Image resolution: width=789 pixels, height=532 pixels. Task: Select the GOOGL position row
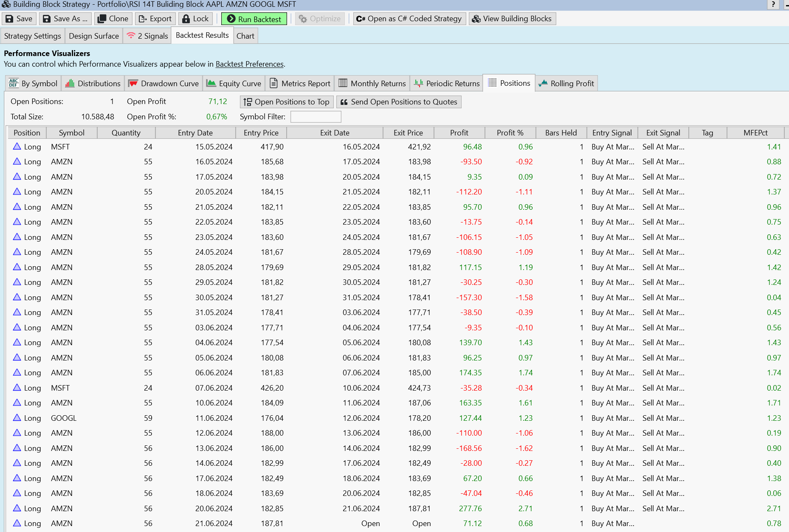64,418
